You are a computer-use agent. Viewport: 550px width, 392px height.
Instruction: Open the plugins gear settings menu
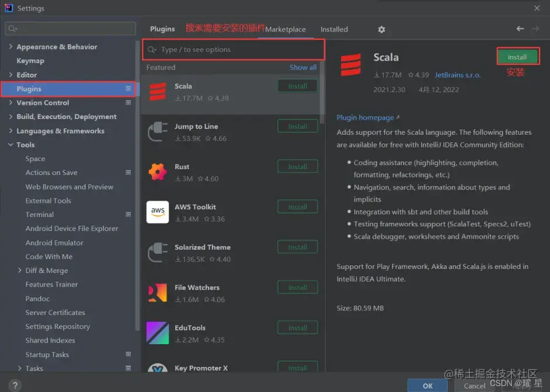click(382, 29)
